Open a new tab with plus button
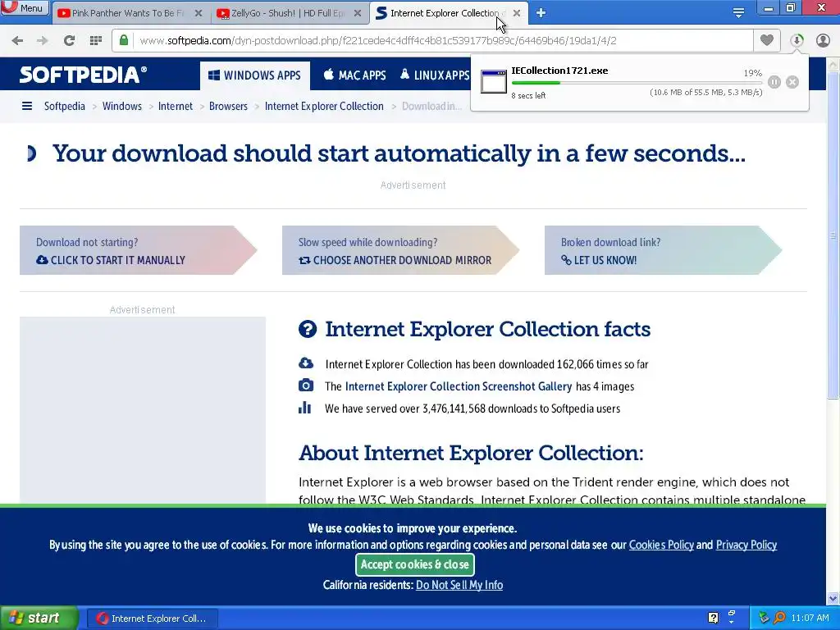This screenshot has width=840, height=630. pos(541,13)
